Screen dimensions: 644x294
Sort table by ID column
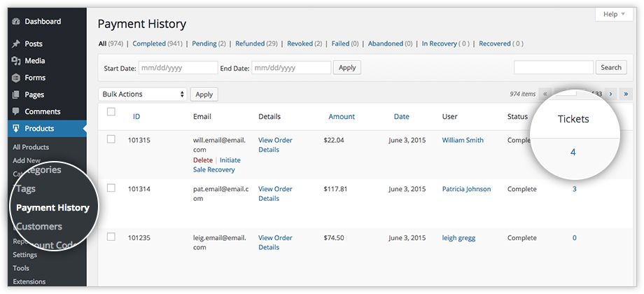136,117
